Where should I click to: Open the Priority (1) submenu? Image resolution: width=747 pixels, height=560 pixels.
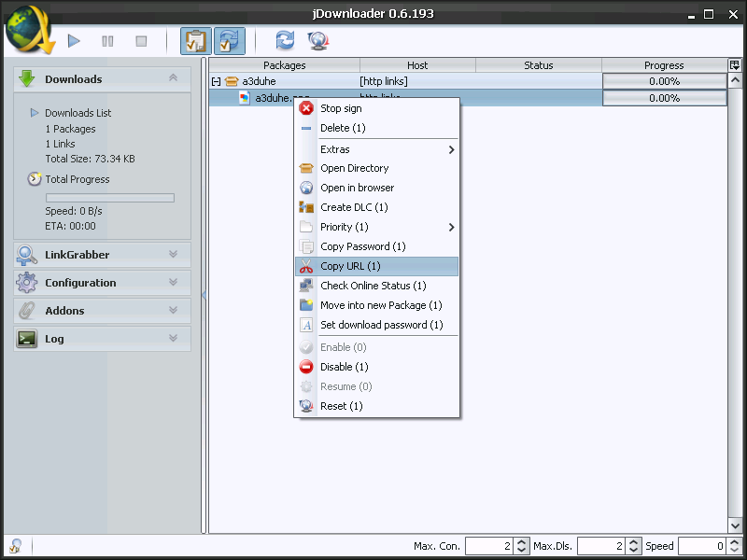pyautogui.click(x=377, y=227)
